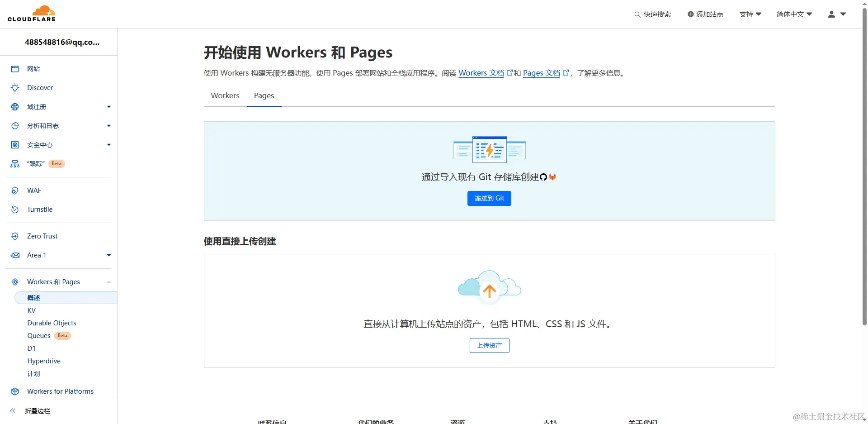Click the 快速搜索 text

tap(657, 14)
